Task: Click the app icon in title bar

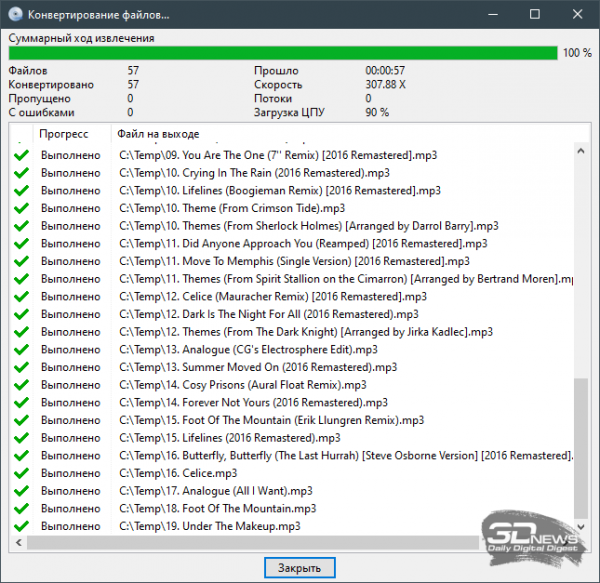Action: 14,16
